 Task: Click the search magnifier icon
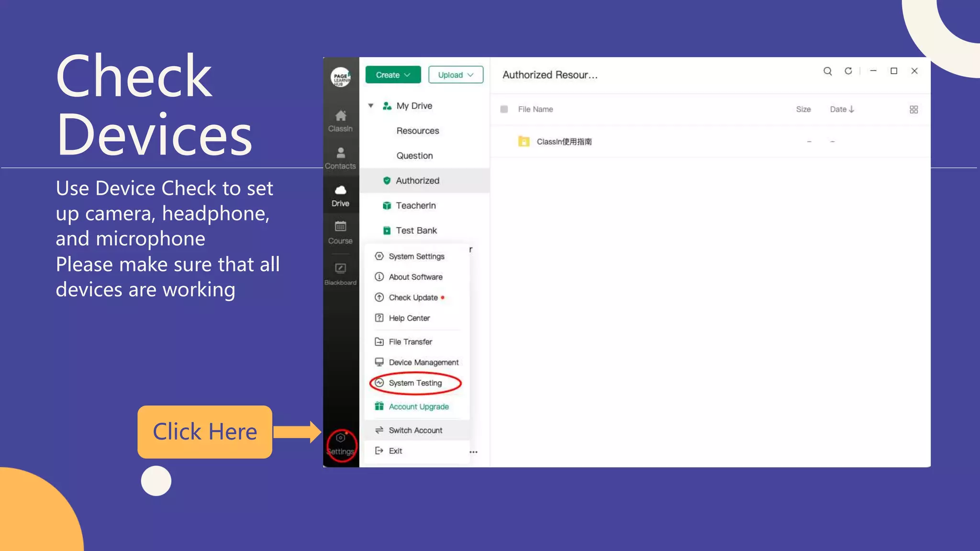(827, 71)
